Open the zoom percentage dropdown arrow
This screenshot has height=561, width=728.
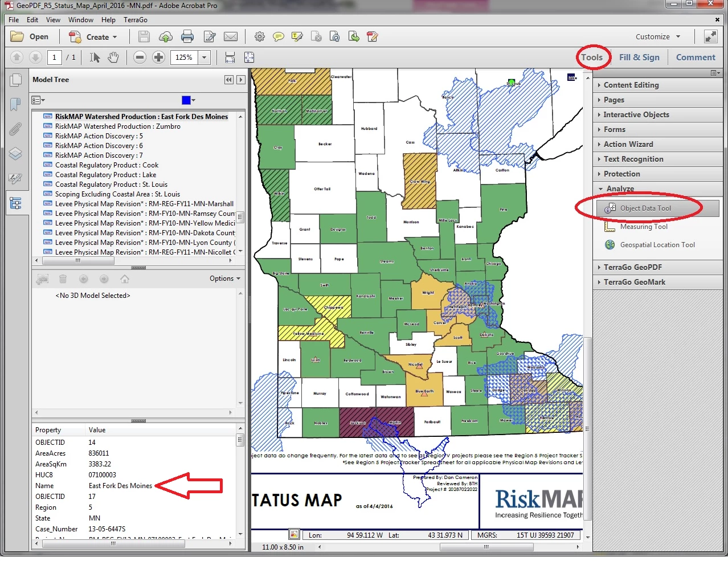pos(204,58)
